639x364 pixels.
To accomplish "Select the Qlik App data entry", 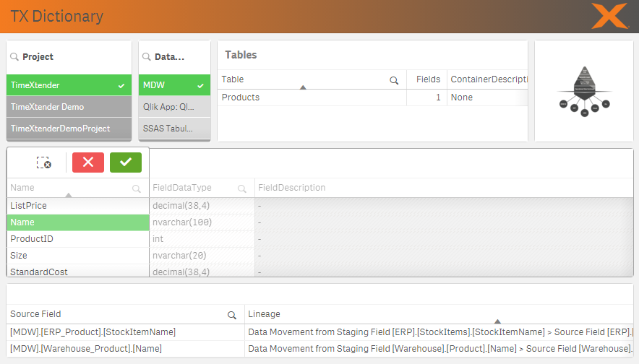I will point(174,107).
